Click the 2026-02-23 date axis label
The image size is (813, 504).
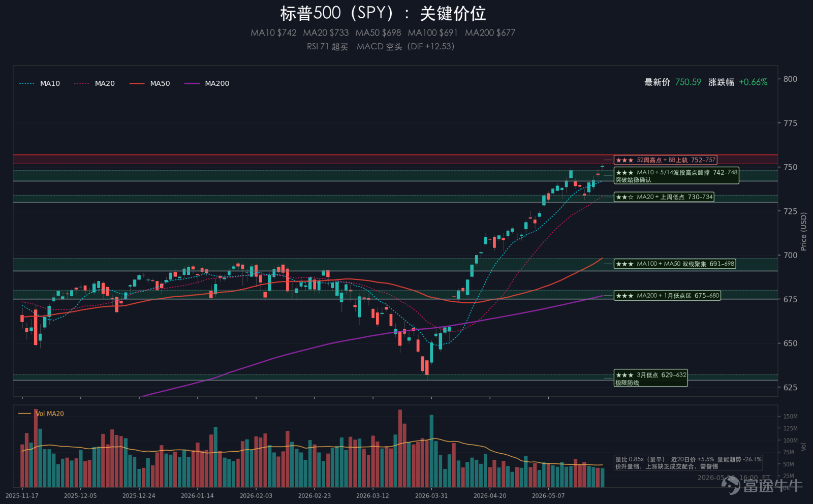click(314, 496)
